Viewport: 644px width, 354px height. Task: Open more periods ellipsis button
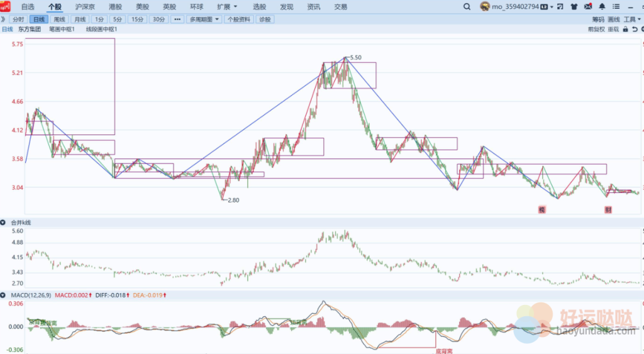[x=177, y=19]
